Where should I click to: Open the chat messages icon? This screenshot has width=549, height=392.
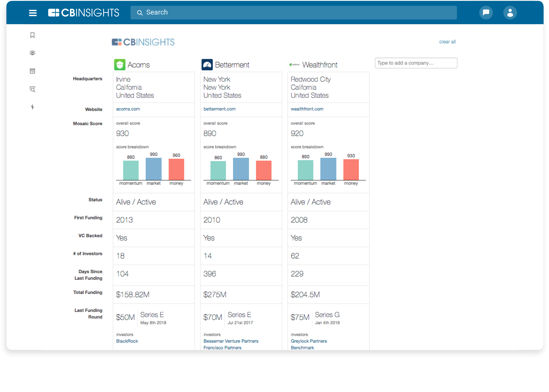pos(486,12)
